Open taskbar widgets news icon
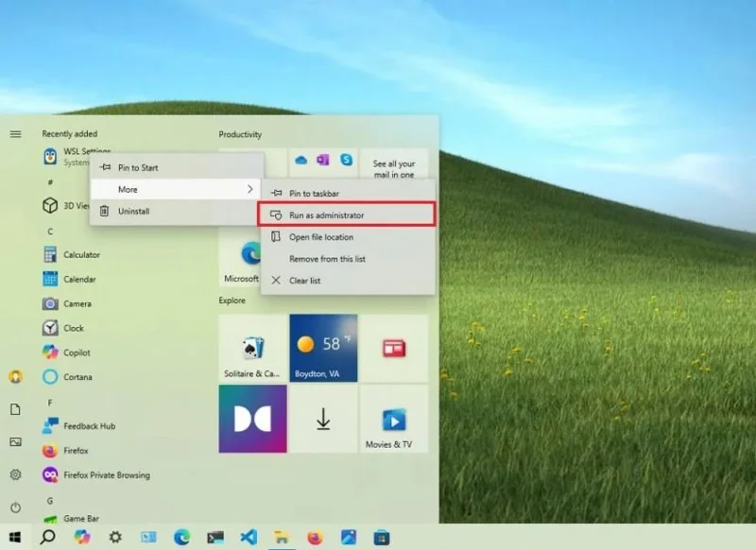The width and height of the screenshot is (756, 550). 148,537
